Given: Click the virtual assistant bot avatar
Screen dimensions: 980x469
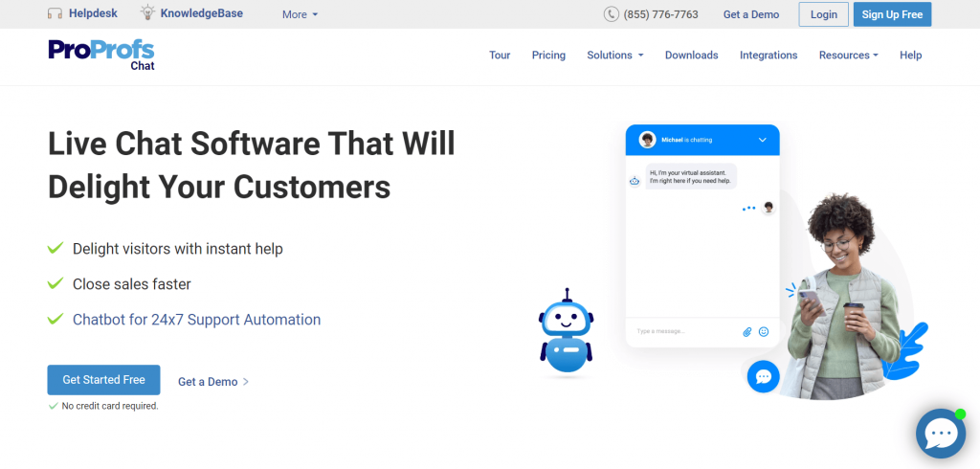Looking at the screenshot, I should pos(635,181).
